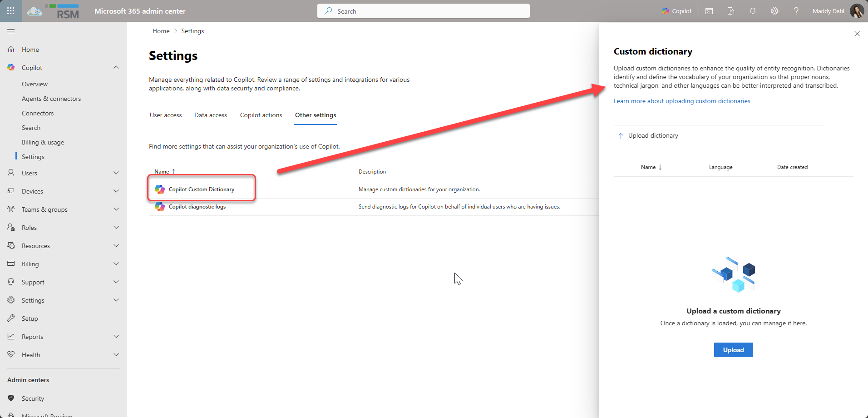Screen dimensions: 868x418
Task: Click the Roles icon in sidebar
Action: tap(11, 228)
